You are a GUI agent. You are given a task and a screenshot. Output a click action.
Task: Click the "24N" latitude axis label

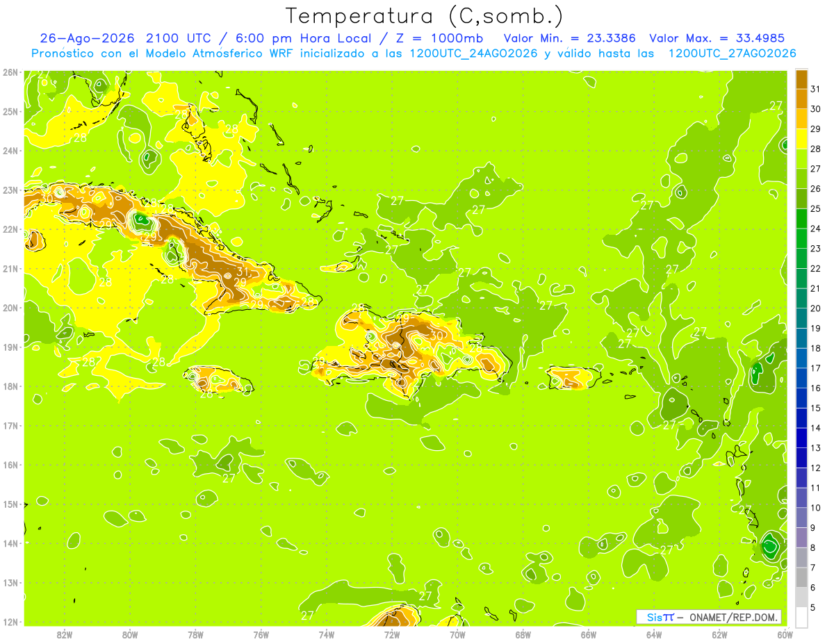point(10,151)
